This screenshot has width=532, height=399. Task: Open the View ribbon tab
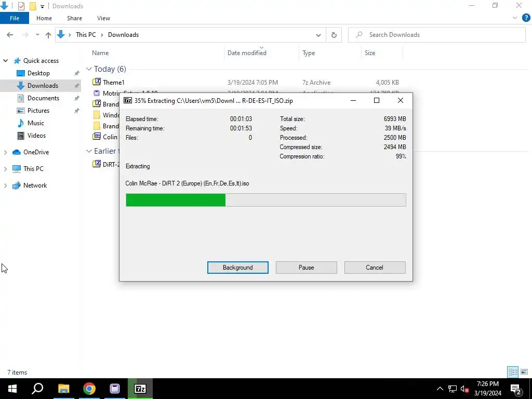click(103, 18)
